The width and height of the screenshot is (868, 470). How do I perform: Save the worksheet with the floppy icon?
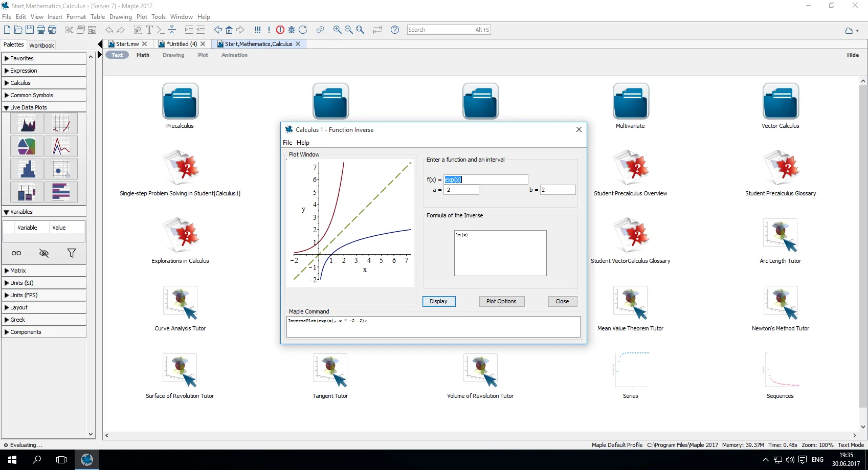[x=30, y=30]
